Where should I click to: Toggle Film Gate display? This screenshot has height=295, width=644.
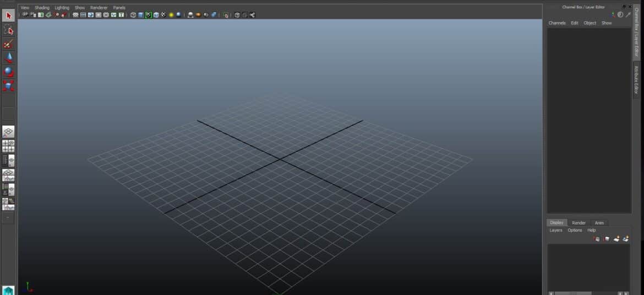tap(83, 15)
